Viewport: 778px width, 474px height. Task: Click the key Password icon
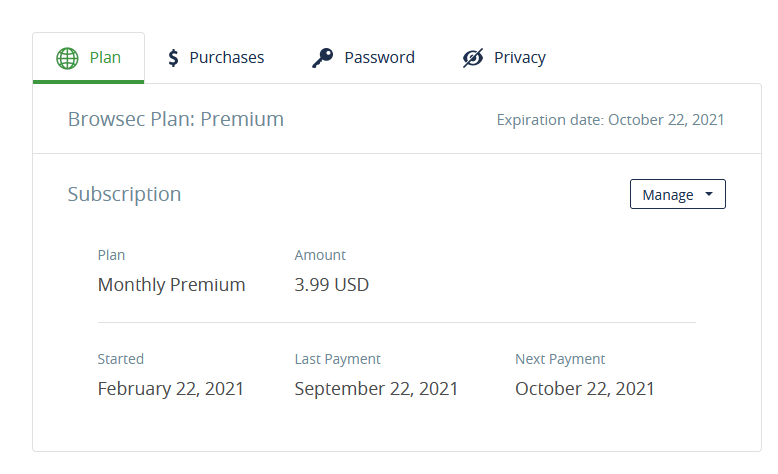point(323,58)
